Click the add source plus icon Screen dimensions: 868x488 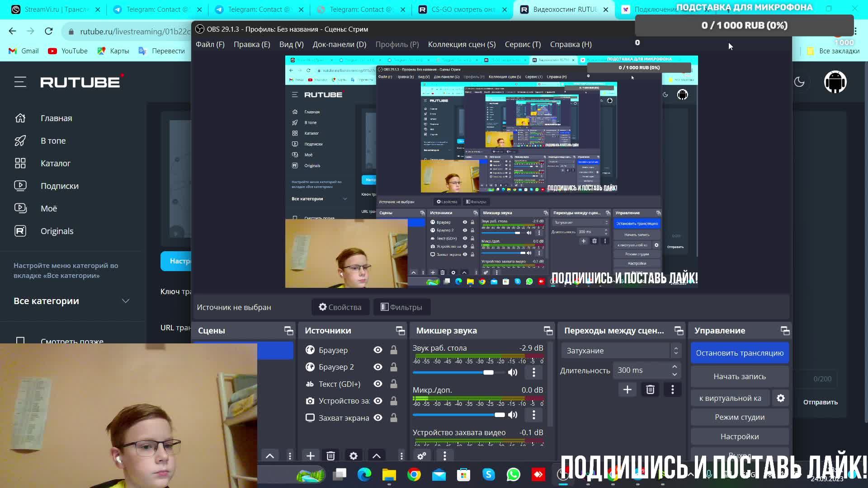point(310,456)
